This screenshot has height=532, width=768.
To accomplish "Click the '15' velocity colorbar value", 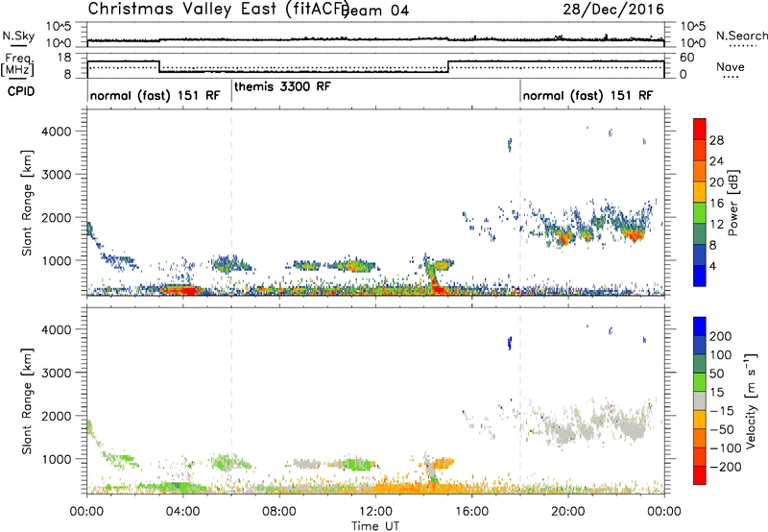I will (716, 392).
